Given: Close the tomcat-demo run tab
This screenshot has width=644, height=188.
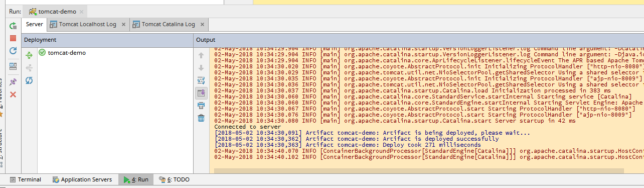Looking at the screenshot, I should tap(82, 11).
